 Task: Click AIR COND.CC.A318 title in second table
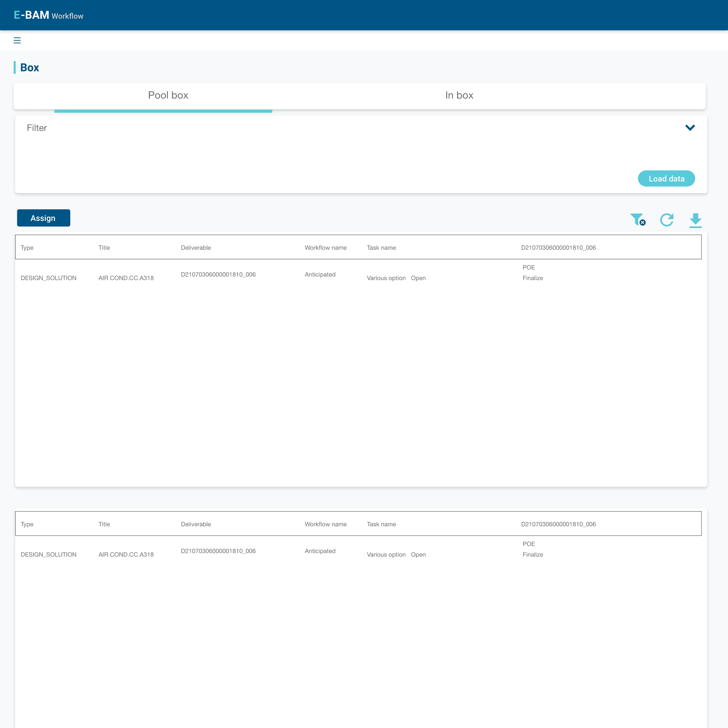[126, 555]
